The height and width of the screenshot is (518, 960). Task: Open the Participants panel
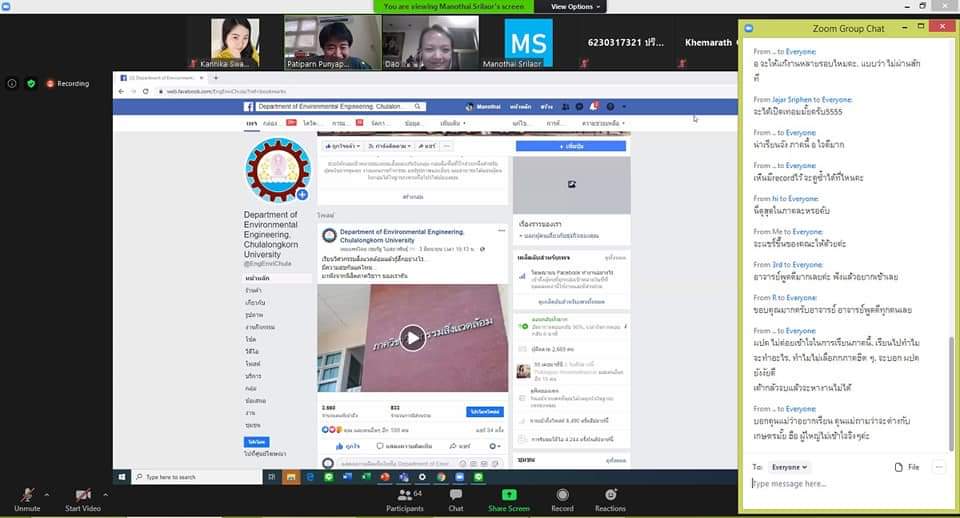(x=405, y=500)
